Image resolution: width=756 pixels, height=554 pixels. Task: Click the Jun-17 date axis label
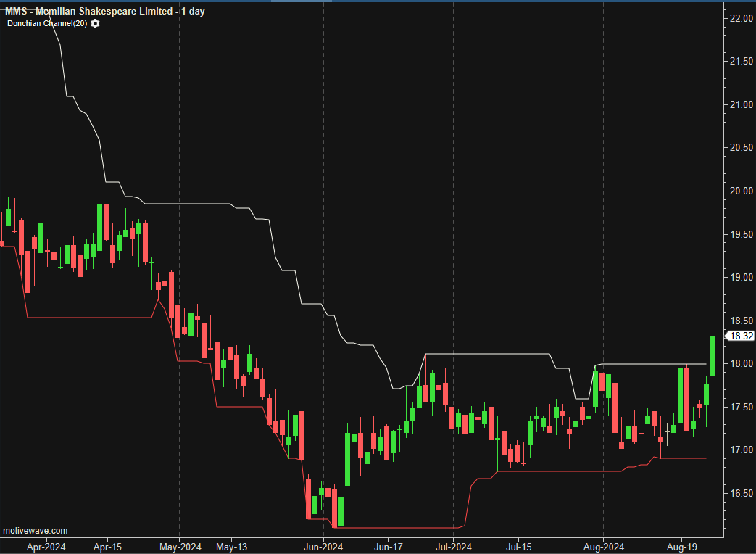[388, 546]
